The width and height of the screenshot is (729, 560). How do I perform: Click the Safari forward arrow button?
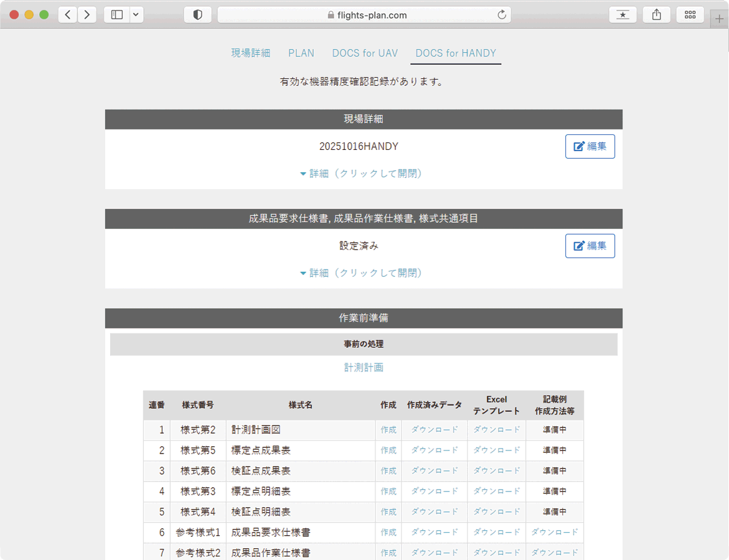pyautogui.click(x=87, y=15)
